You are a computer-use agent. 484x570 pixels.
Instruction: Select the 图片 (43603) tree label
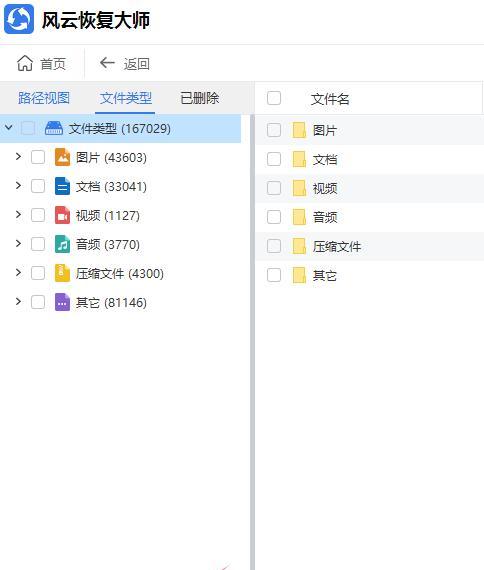click(111, 158)
